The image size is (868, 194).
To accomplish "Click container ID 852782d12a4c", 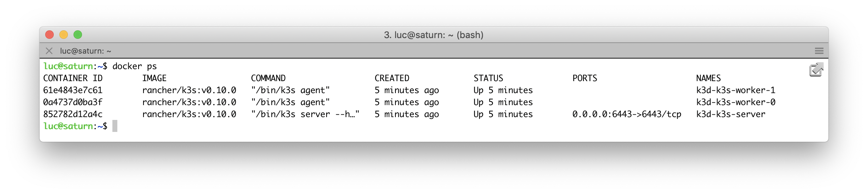I will pos(73,114).
